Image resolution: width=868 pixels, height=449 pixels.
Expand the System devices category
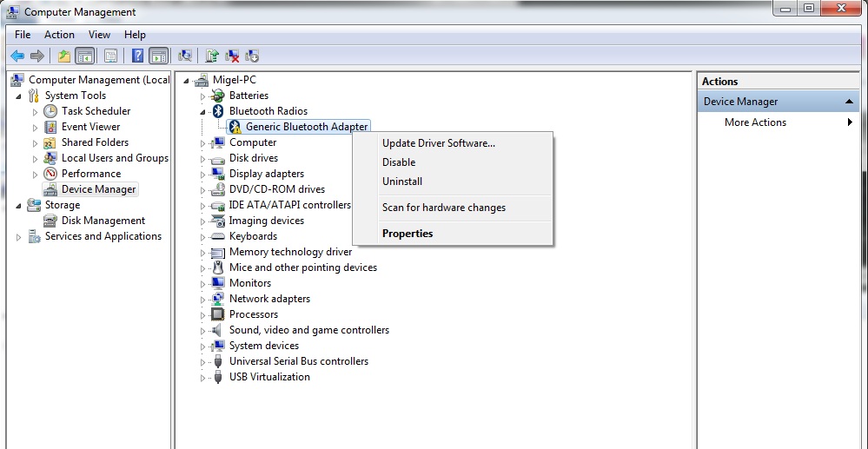[x=203, y=347]
